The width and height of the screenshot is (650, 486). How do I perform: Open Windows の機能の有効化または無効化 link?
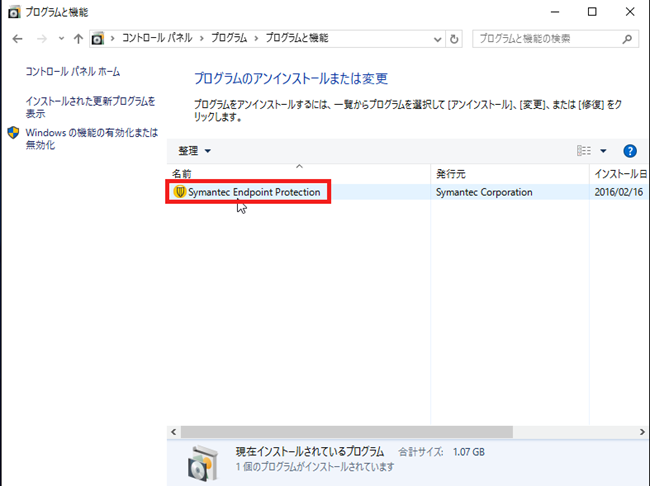click(x=92, y=139)
